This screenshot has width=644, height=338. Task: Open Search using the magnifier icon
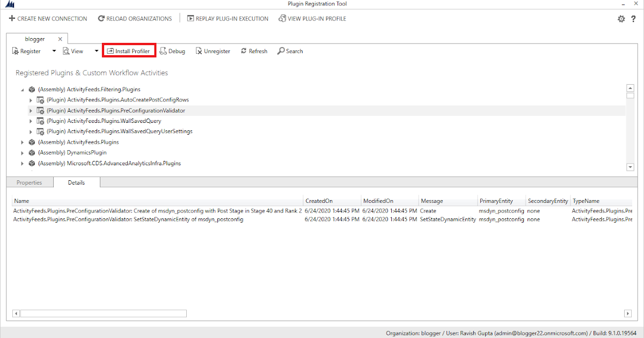point(290,50)
